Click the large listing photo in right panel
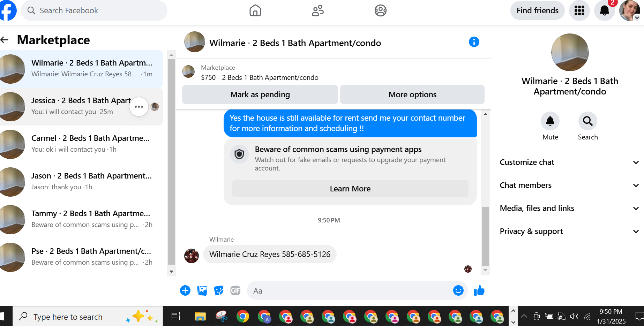 coord(570,52)
